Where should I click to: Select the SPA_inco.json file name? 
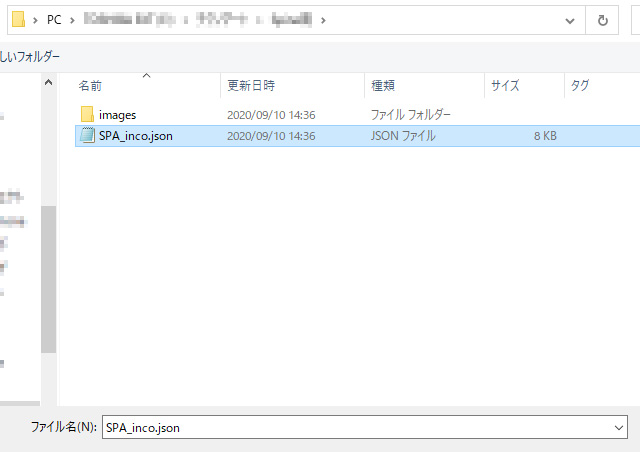[136, 136]
